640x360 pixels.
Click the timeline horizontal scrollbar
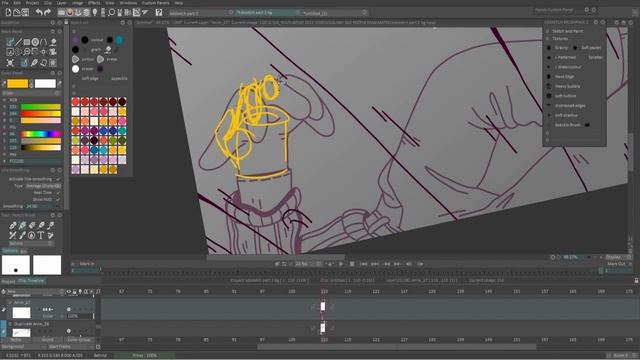tap(396, 347)
